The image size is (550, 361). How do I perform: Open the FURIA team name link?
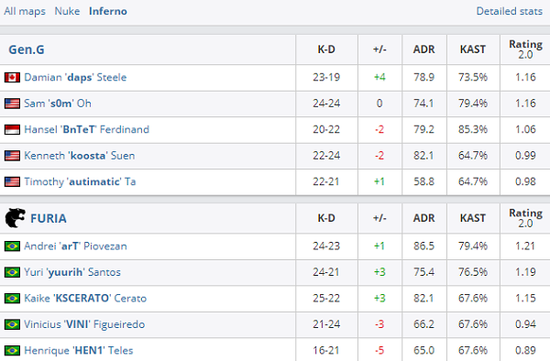pos(48,219)
